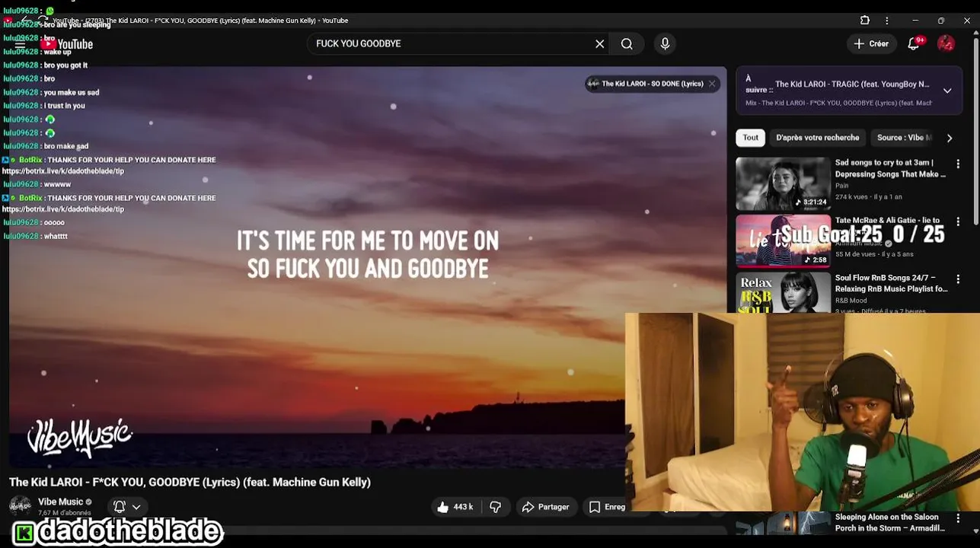This screenshot has height=548, width=980.
Task: Open the Tate McRae & Ali Gatie title
Action: coord(887,220)
